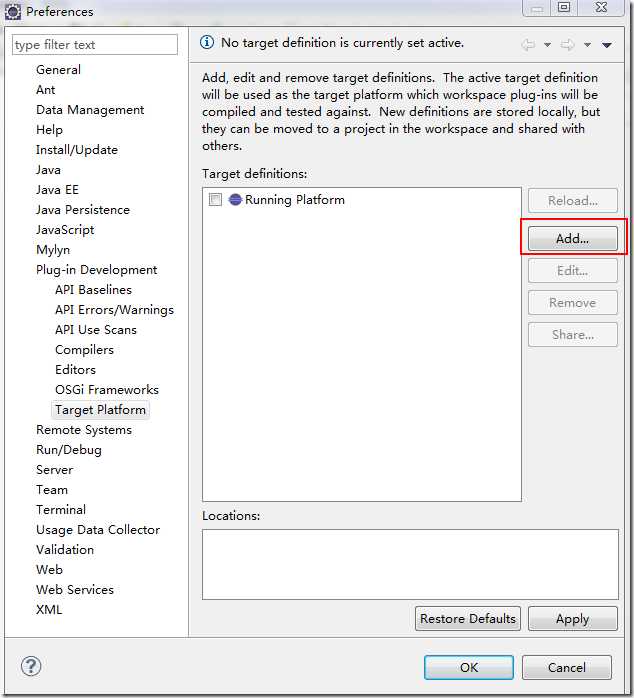Open the preferences view menu triangle

point(606,45)
